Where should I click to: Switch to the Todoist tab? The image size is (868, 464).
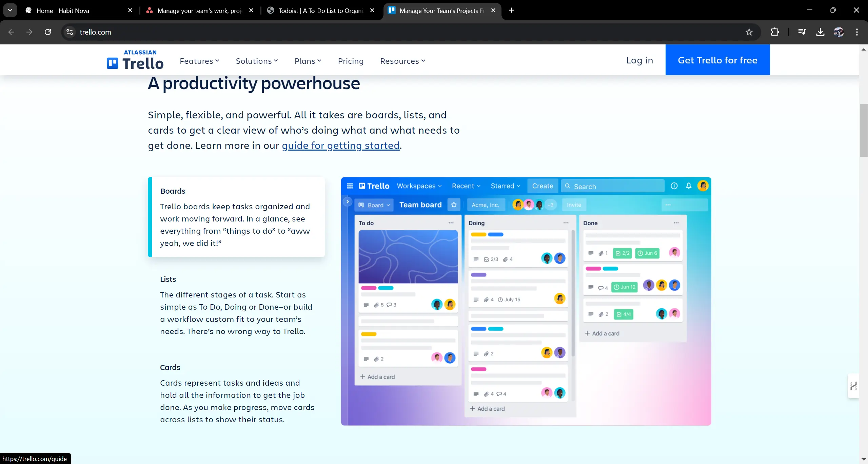[x=320, y=11]
